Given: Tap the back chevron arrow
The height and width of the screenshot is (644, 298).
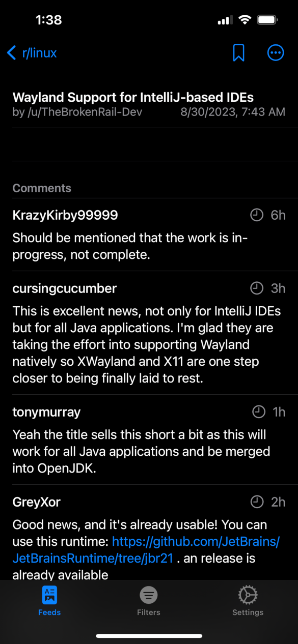Looking at the screenshot, I should tap(12, 52).
